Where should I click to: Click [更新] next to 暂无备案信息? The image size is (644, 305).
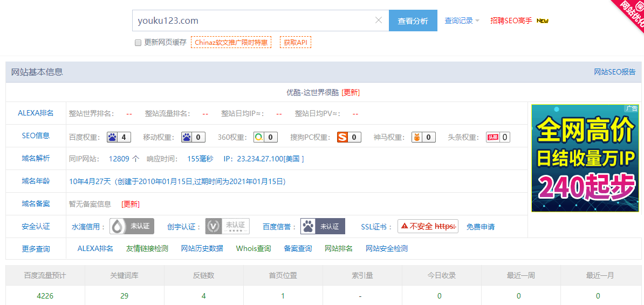pyautogui.click(x=131, y=204)
